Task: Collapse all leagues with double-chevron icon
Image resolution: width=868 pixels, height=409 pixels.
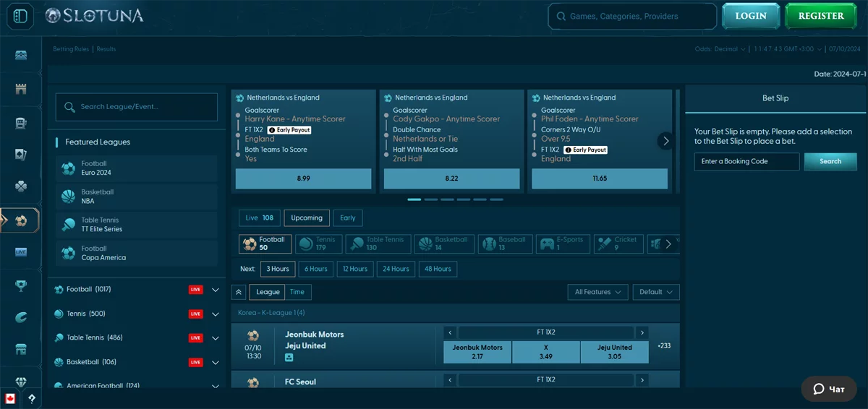Action: [239, 292]
